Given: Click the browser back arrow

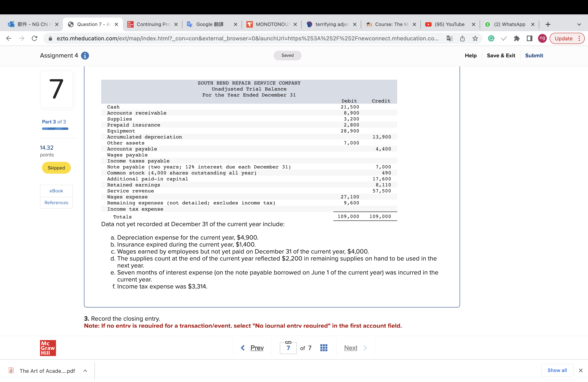Looking at the screenshot, I should click(9, 38).
